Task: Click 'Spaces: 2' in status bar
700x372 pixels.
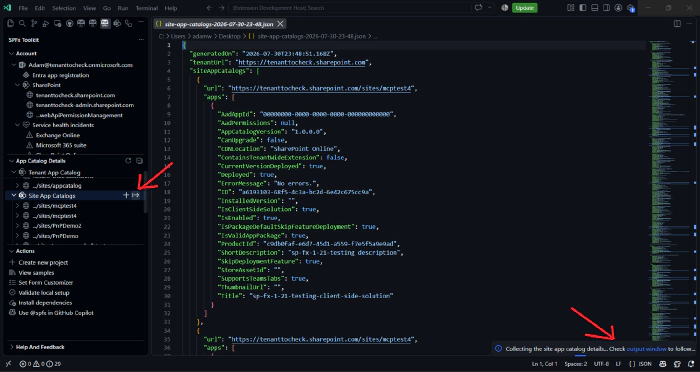Action: point(575,364)
